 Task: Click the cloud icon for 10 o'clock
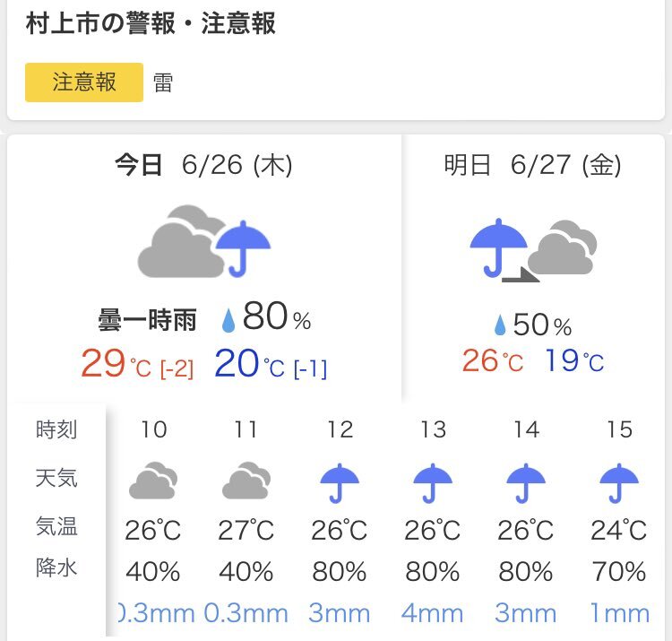(x=153, y=481)
